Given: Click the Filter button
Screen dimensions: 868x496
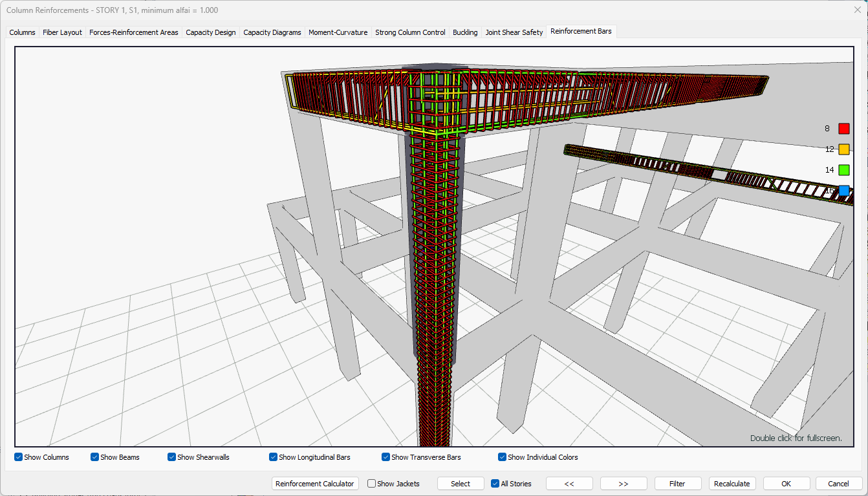Looking at the screenshot, I should tap(677, 484).
